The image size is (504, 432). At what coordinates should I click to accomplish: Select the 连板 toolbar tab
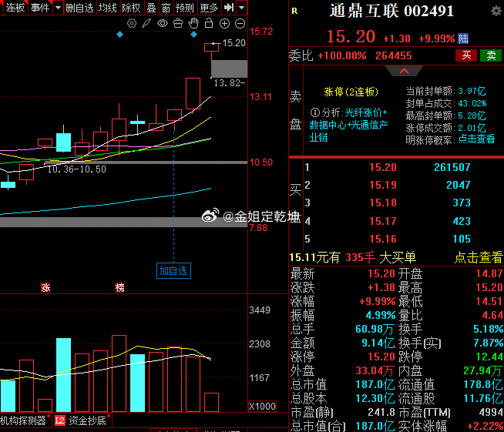(15, 8)
